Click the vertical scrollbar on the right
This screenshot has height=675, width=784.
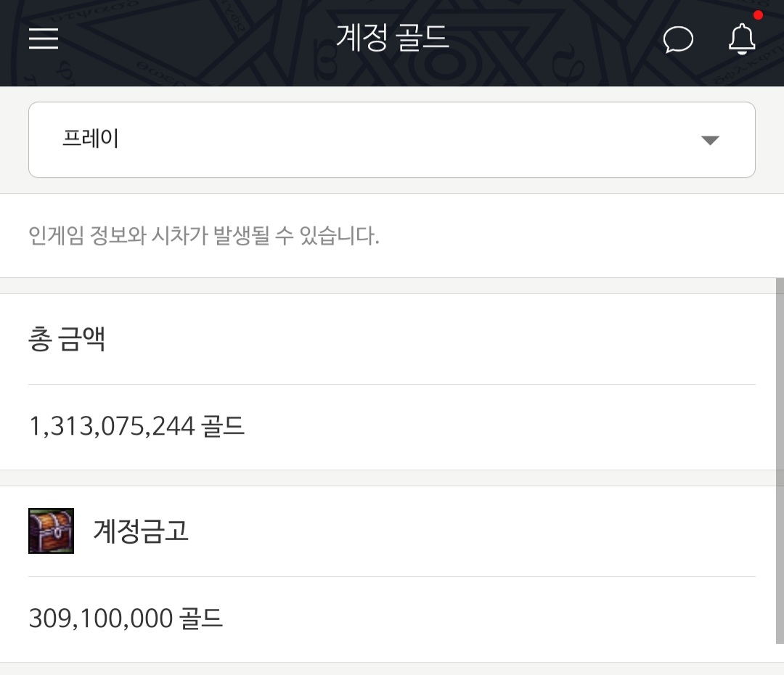(x=780, y=460)
